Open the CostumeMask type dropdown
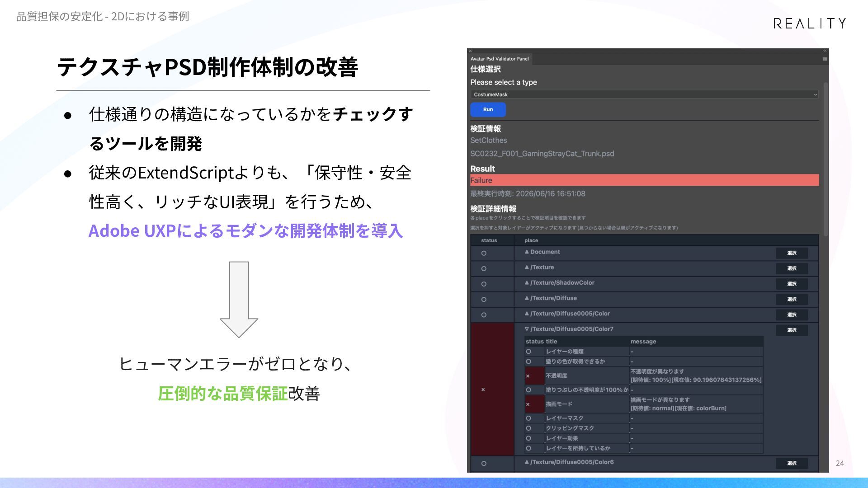 [644, 94]
